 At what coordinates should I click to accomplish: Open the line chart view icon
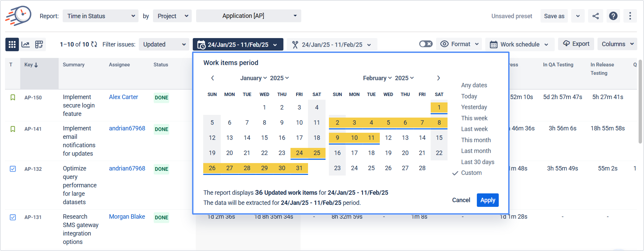[x=25, y=44]
